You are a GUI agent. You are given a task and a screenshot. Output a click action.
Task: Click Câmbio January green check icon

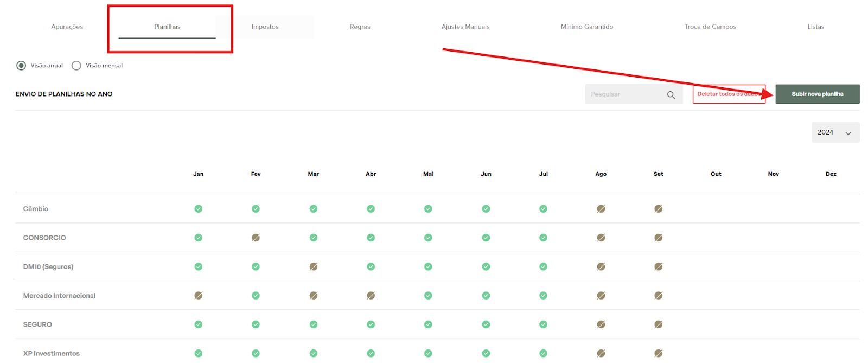pyautogui.click(x=199, y=209)
